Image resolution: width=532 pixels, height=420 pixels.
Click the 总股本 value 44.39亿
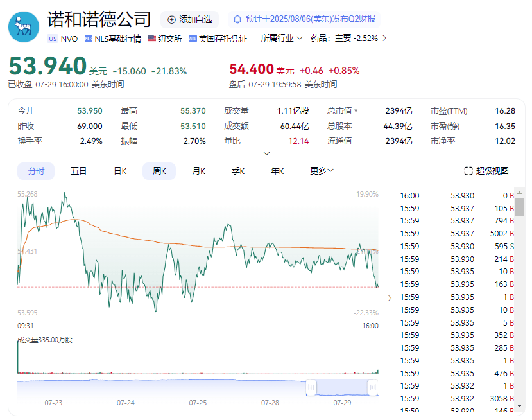(398, 127)
